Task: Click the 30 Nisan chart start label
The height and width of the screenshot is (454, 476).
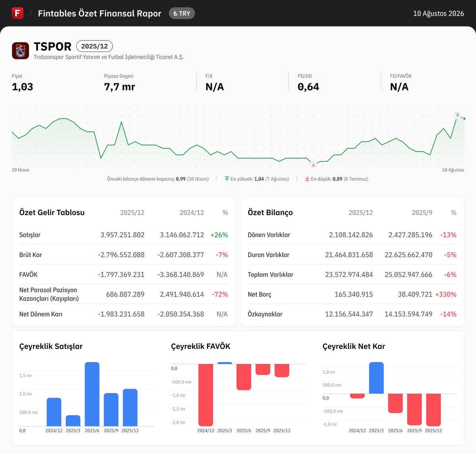Action: tap(20, 170)
